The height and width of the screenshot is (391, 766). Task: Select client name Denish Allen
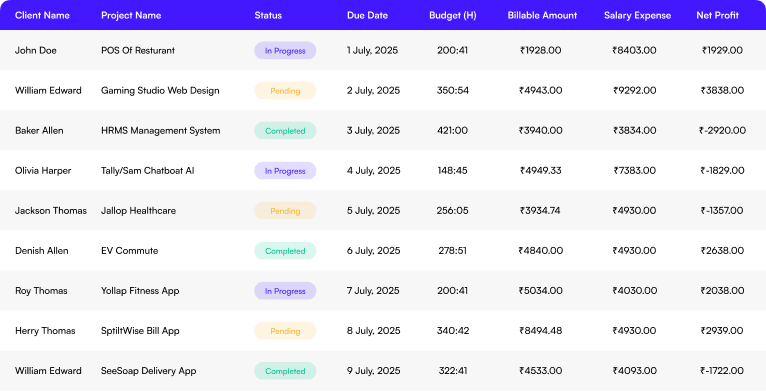click(42, 251)
